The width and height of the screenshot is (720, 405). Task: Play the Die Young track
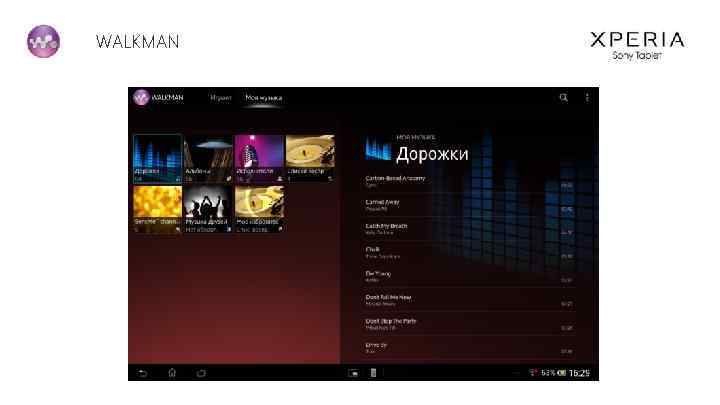(469, 277)
